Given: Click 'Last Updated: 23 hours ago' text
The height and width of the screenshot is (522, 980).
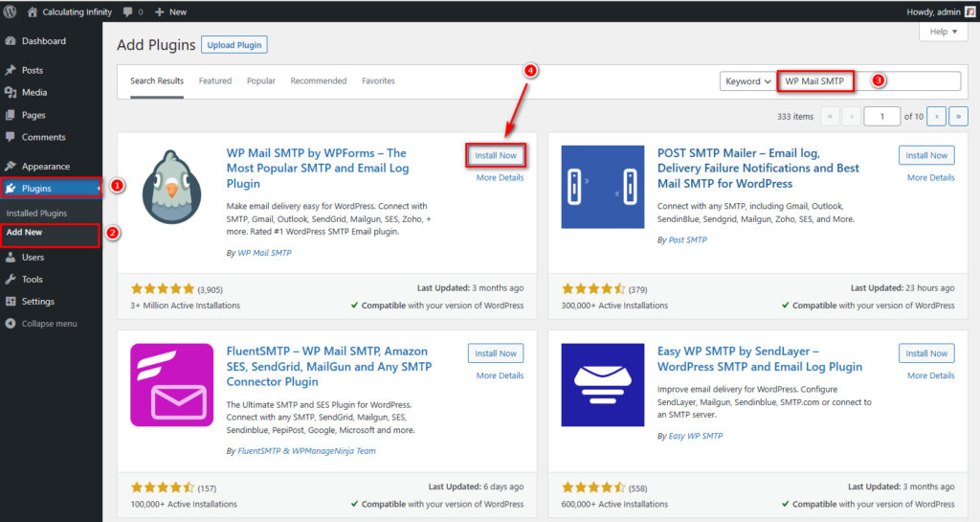Looking at the screenshot, I should pyautogui.click(x=902, y=288).
